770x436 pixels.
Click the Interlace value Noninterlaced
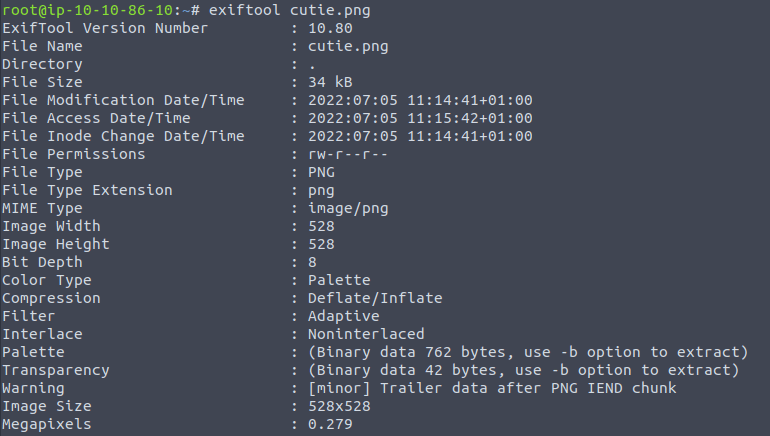click(366, 334)
